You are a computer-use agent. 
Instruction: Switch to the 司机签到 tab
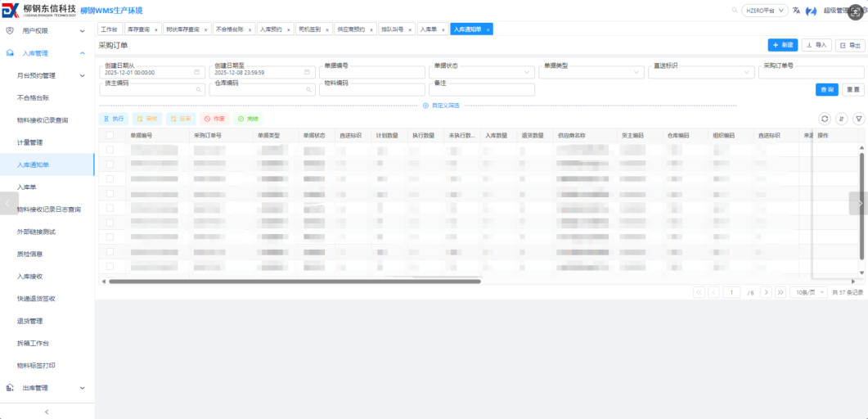(x=310, y=29)
